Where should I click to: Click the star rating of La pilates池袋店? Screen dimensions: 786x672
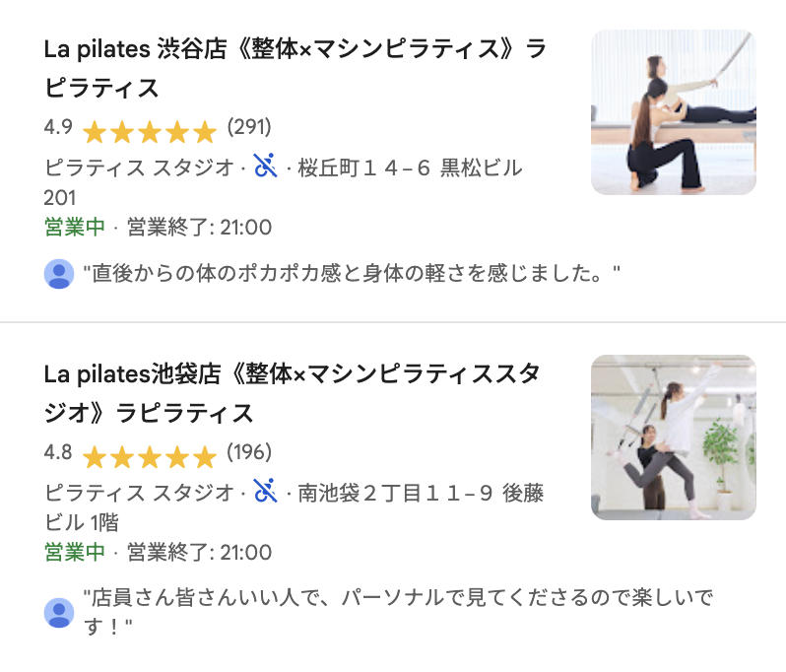click(149, 456)
